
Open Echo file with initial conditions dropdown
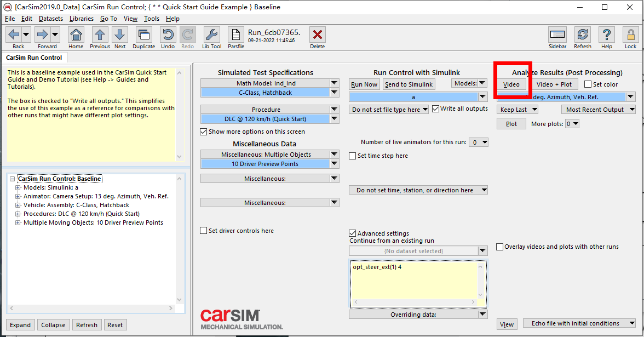(579, 323)
